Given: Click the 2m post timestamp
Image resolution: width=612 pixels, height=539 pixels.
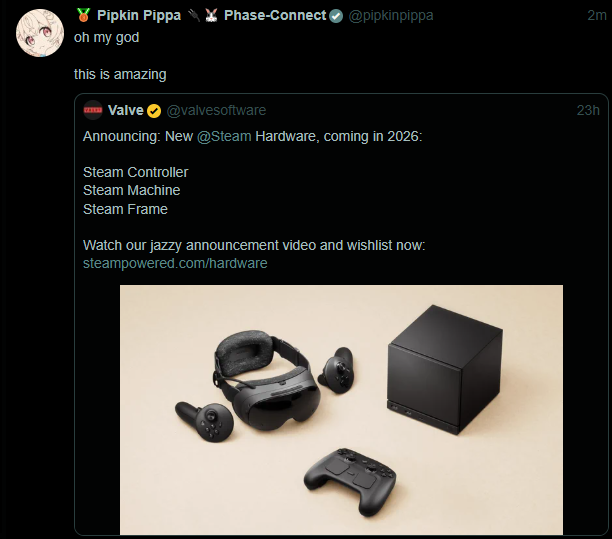Looking at the screenshot, I should tap(597, 15).
